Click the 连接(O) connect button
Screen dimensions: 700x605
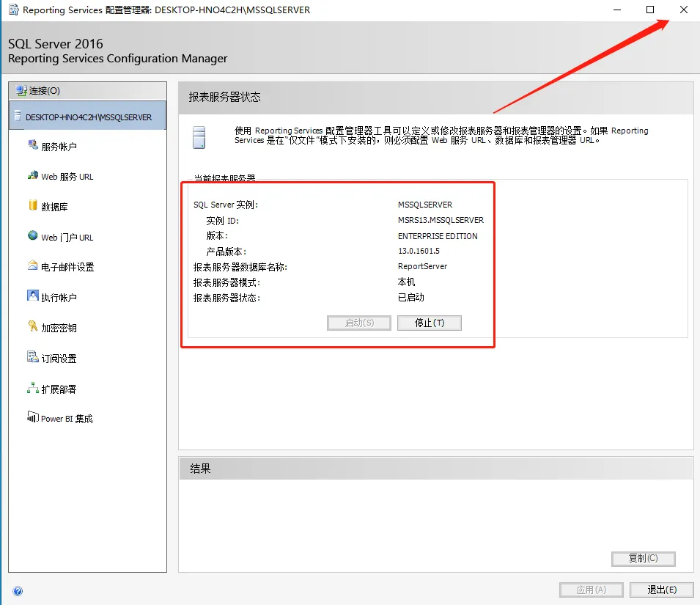[x=87, y=91]
